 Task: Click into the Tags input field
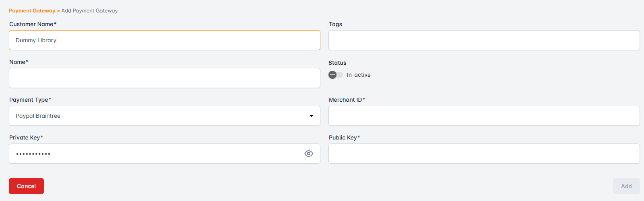click(484, 40)
